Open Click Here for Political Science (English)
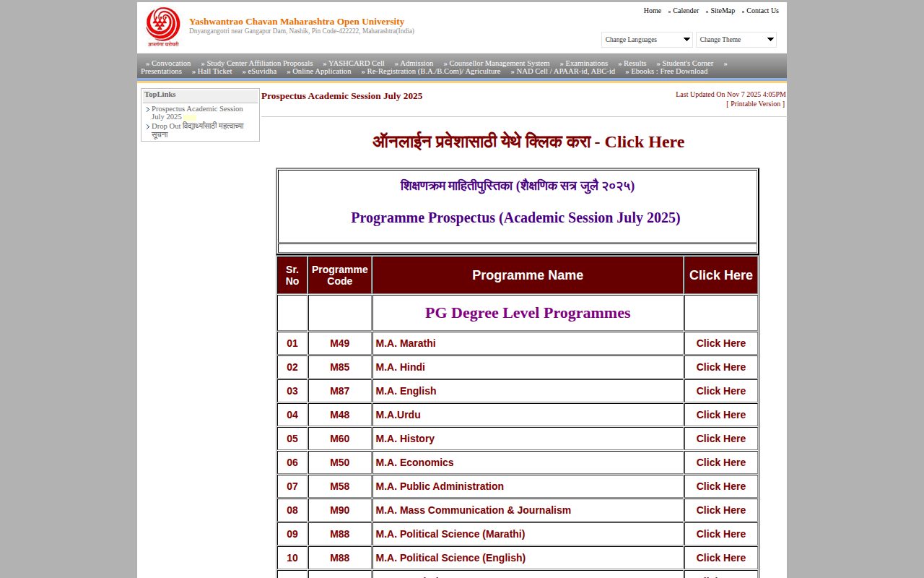This screenshot has width=924, height=578. 720,558
